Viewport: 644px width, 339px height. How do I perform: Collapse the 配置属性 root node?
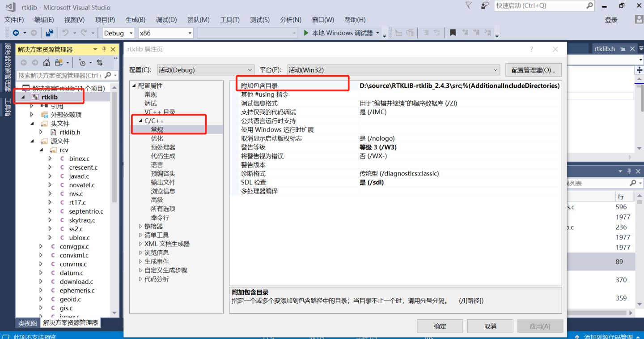click(x=134, y=86)
